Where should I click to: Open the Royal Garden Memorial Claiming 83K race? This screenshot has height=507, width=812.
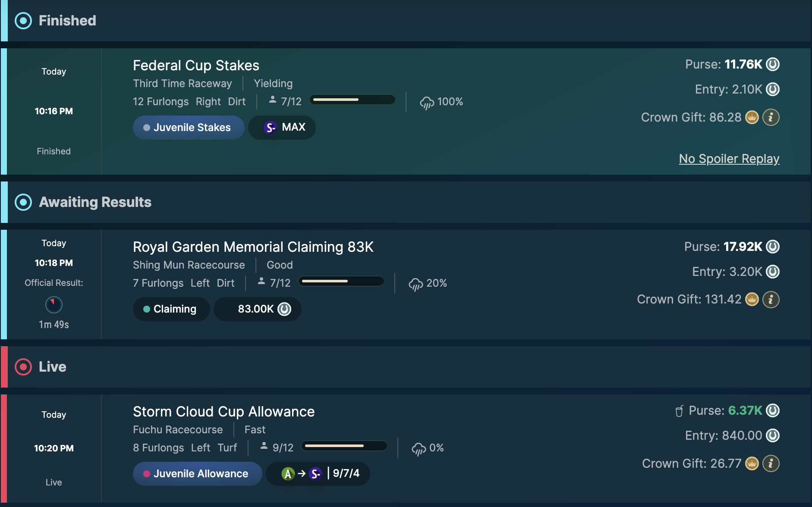(253, 247)
